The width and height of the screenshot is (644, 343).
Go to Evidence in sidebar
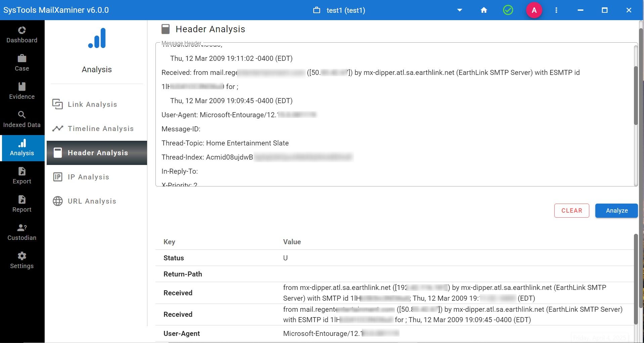22,91
